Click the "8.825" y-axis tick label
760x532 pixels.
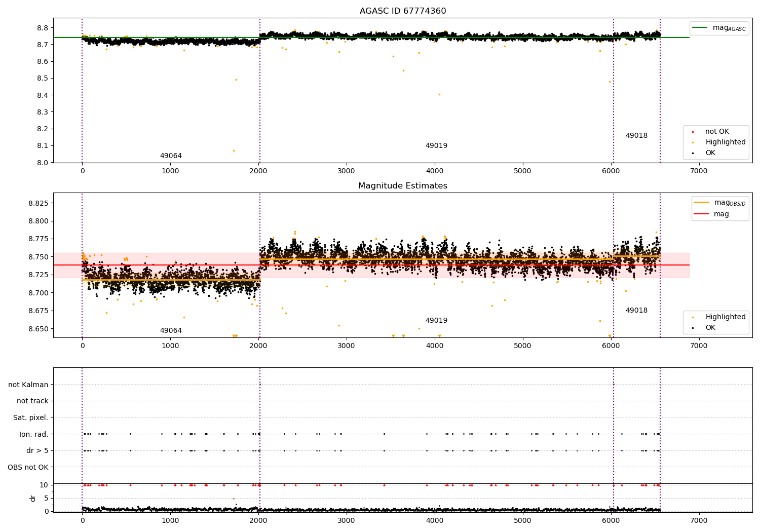(x=39, y=203)
